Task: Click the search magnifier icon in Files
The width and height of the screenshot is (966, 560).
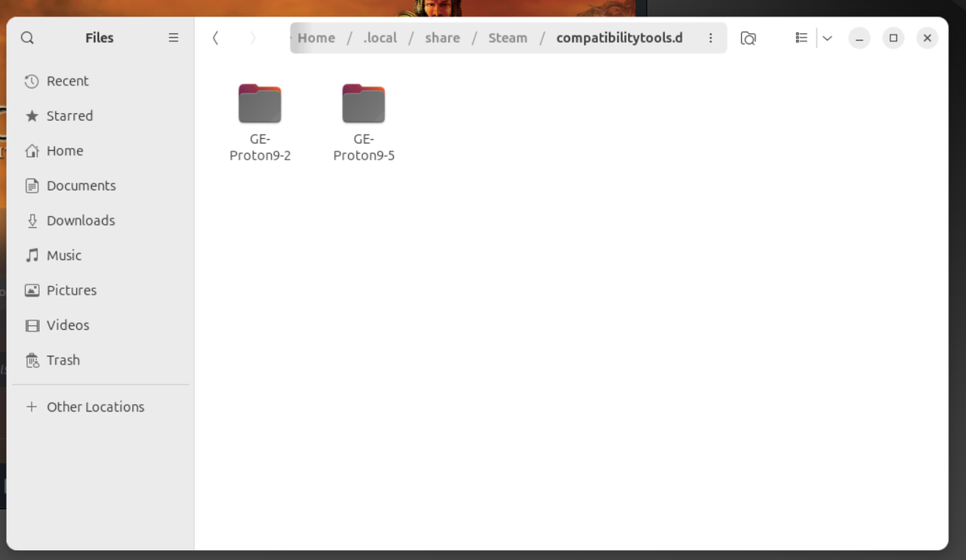Action: tap(27, 38)
